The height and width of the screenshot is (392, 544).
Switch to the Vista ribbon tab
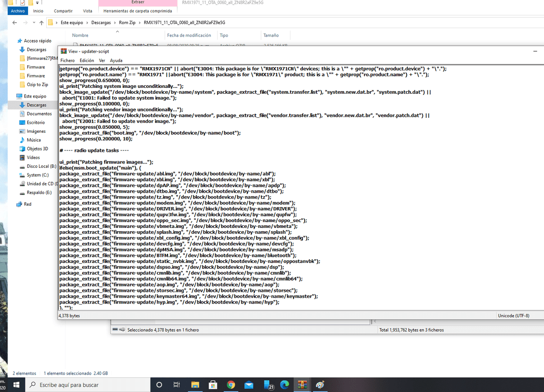coord(88,11)
